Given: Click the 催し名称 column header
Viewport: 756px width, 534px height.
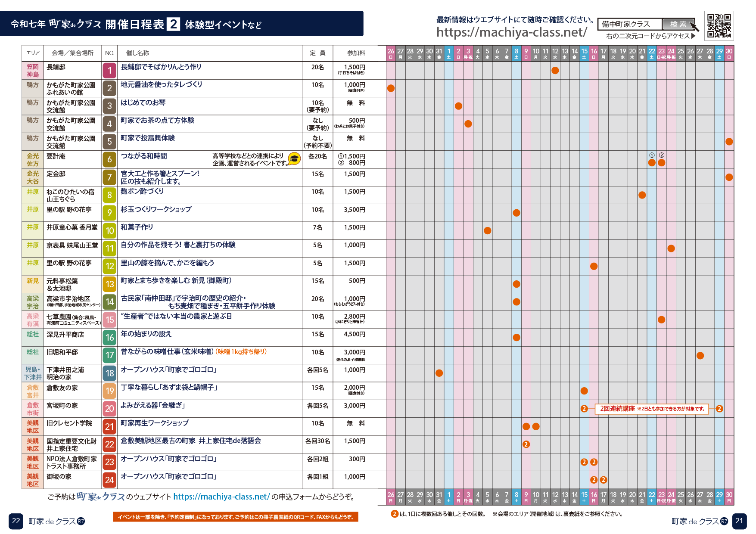Looking at the screenshot, I should pyautogui.click(x=137, y=53).
